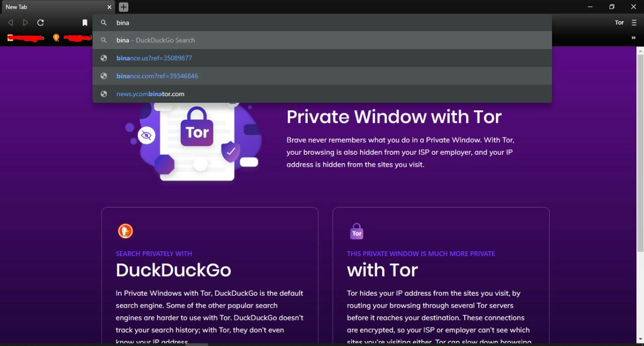Open the Brave hamburger menu
This screenshot has height=346, width=644.
tap(634, 23)
